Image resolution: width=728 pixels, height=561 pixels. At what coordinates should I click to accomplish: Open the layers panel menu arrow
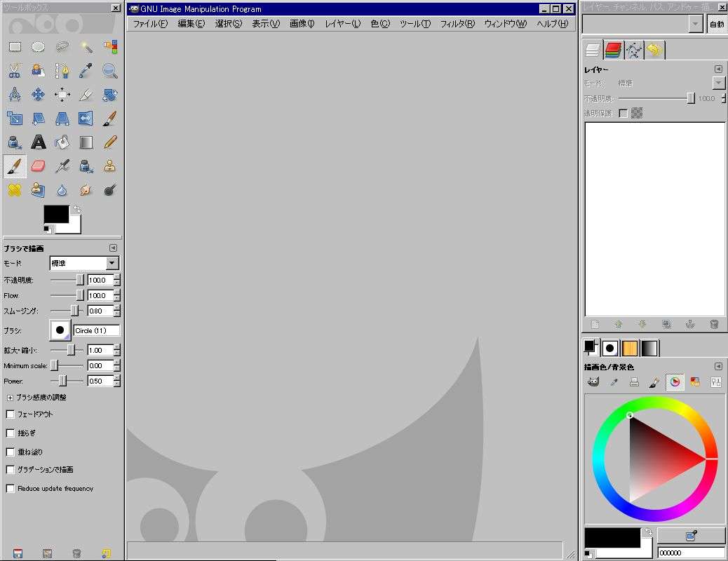718,69
